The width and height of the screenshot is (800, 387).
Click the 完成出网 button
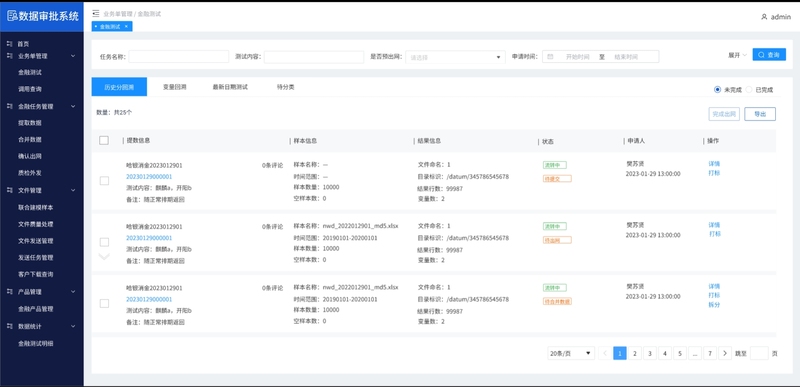(724, 114)
